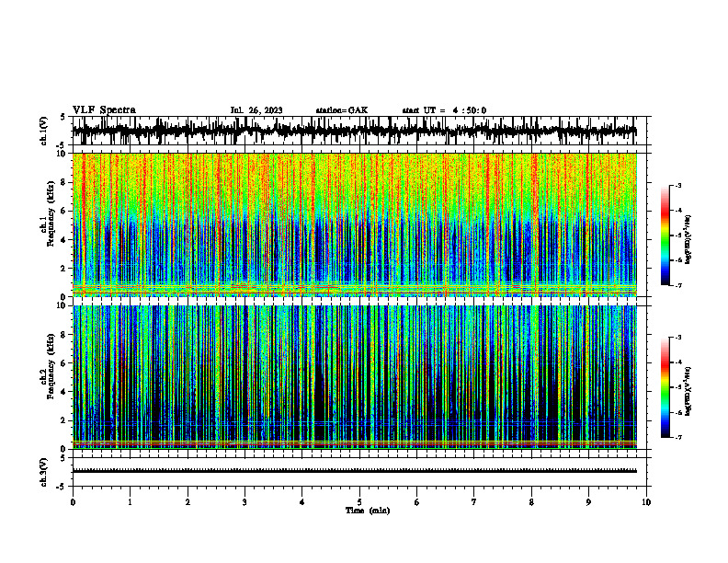This screenshot has height=563, width=728.
Task: Click the 5 minute tick on time axis
Action: (x=359, y=502)
